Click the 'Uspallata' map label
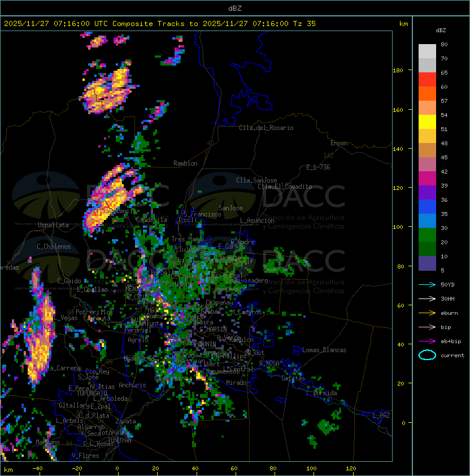The image size is (470, 476). tap(53, 225)
